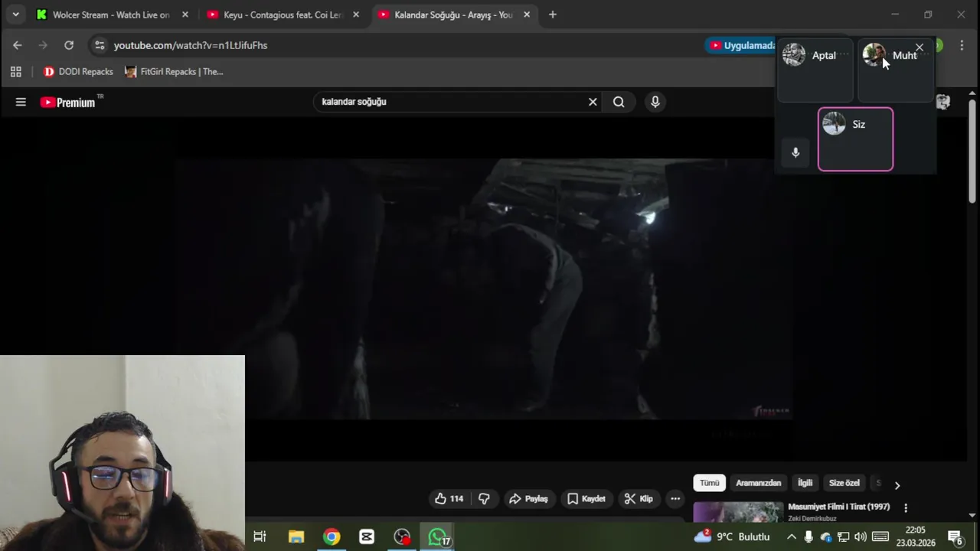Close the Kalandar Soğuğu tab

tap(527, 15)
